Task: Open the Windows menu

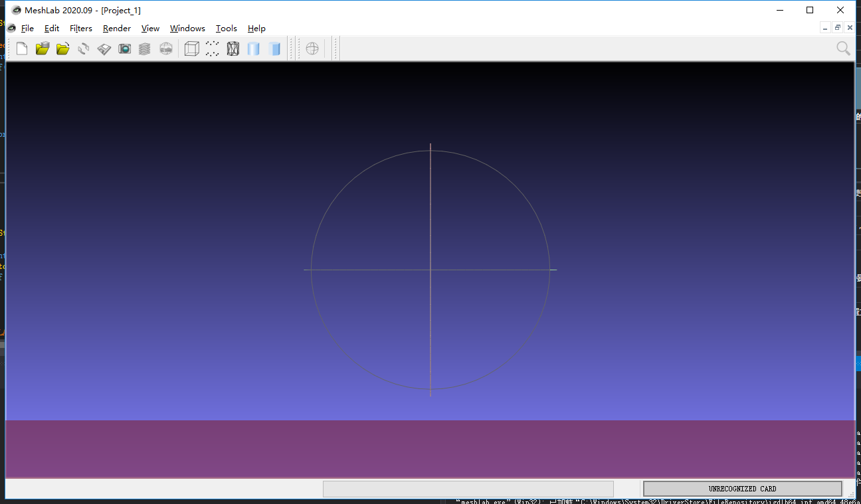Action: [187, 28]
